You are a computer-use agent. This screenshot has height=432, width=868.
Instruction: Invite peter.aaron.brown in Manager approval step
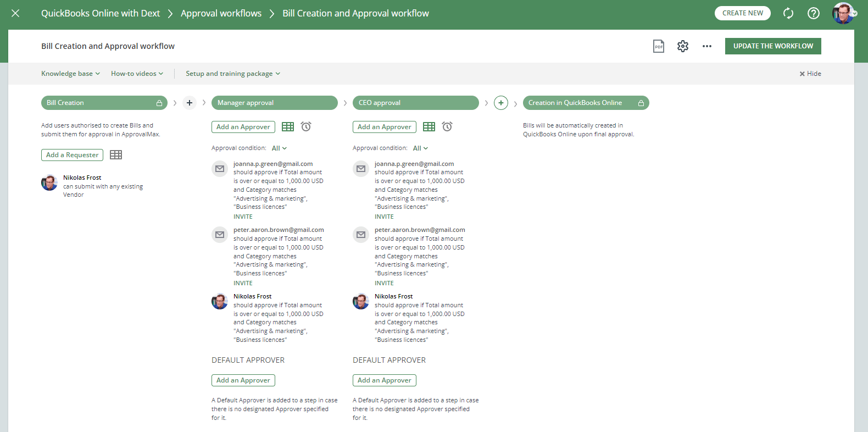[x=243, y=284]
